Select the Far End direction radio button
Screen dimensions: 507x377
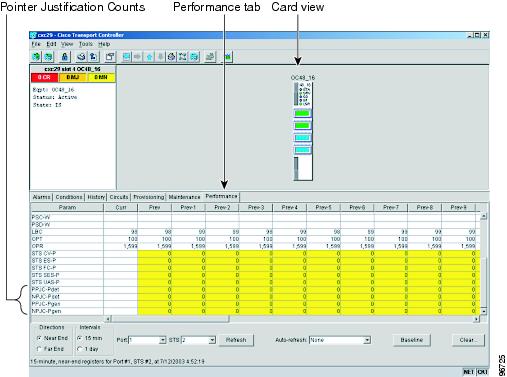(39, 349)
